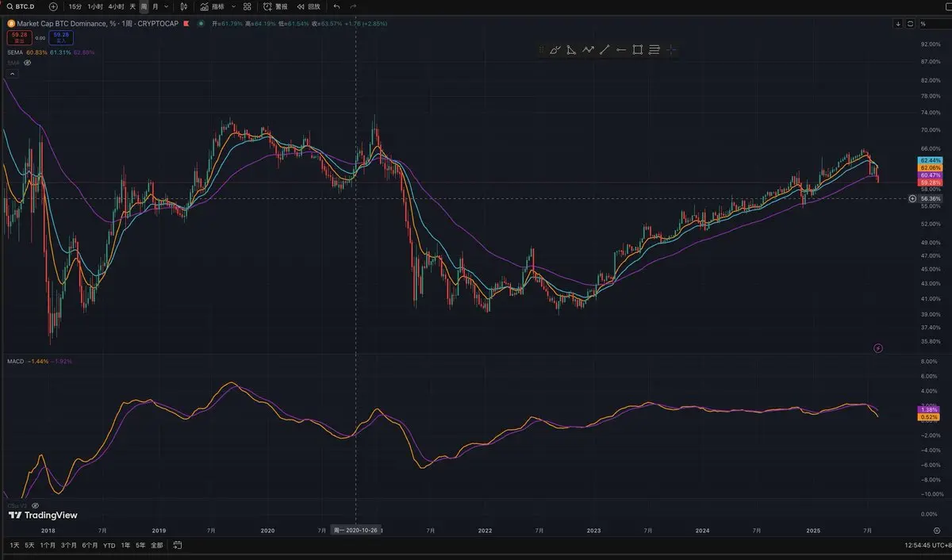Add a symbol with the plus circle icon
Image resolution: width=952 pixels, height=560 pixels.
click(53, 6)
